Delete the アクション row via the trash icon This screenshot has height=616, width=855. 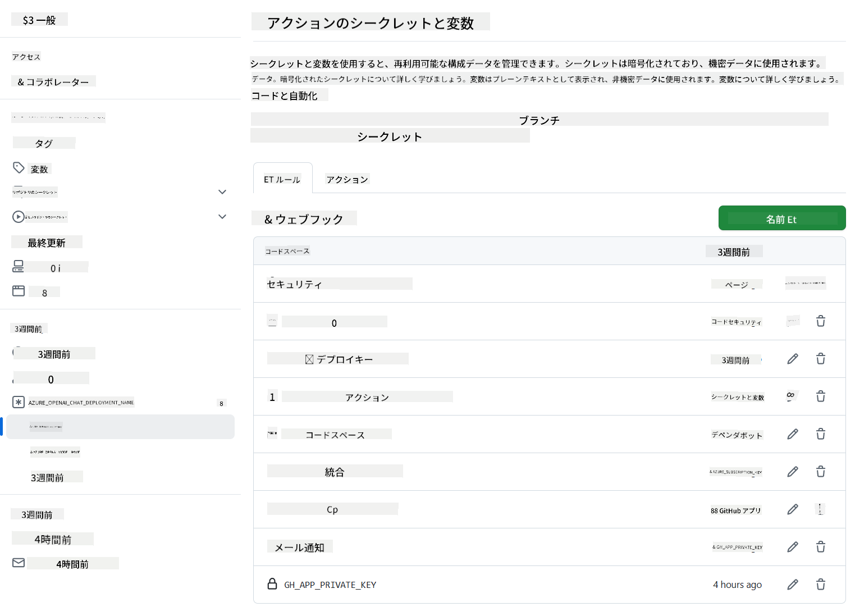[x=820, y=396]
